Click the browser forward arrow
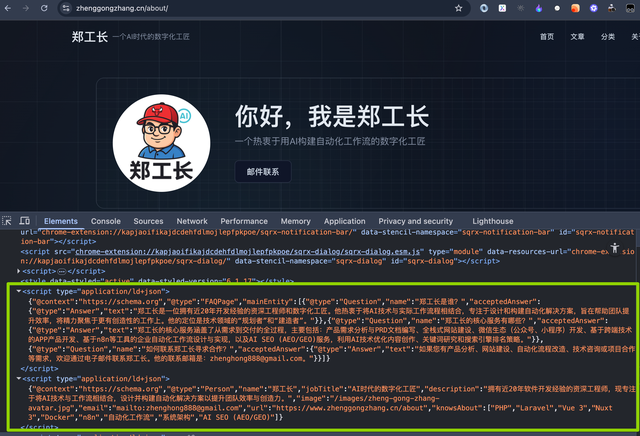This screenshot has height=436, width=640. point(26,8)
